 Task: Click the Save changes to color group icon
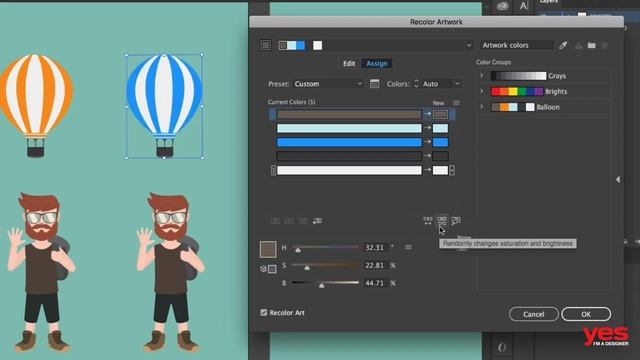pos(578,45)
